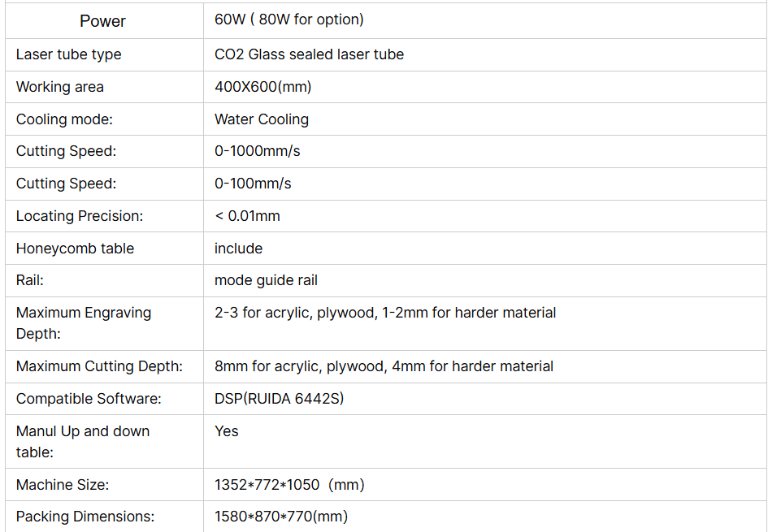Click the "Working area" row label

(x=60, y=87)
